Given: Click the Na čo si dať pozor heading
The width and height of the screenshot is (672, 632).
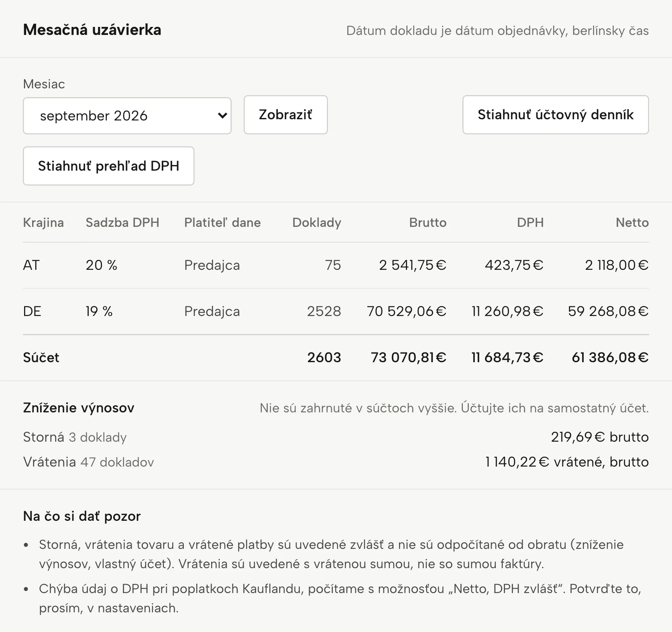Looking at the screenshot, I should pos(82,516).
